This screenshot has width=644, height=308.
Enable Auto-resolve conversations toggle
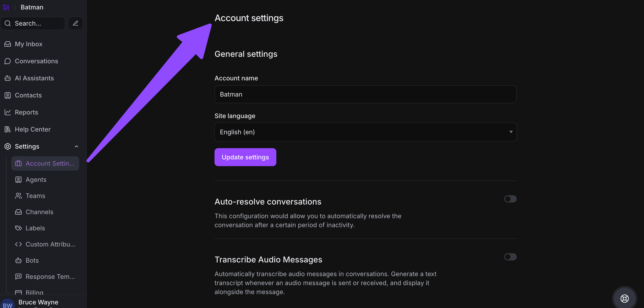pos(510,199)
